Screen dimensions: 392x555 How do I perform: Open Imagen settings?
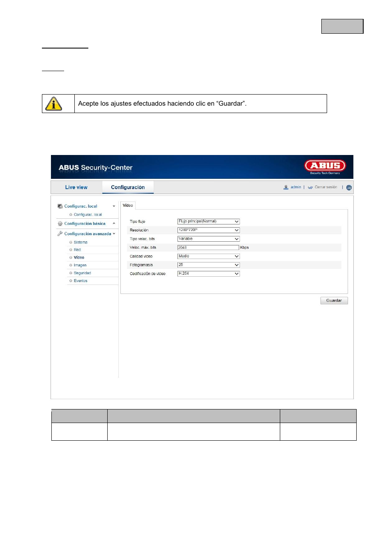pyautogui.click(x=80, y=266)
